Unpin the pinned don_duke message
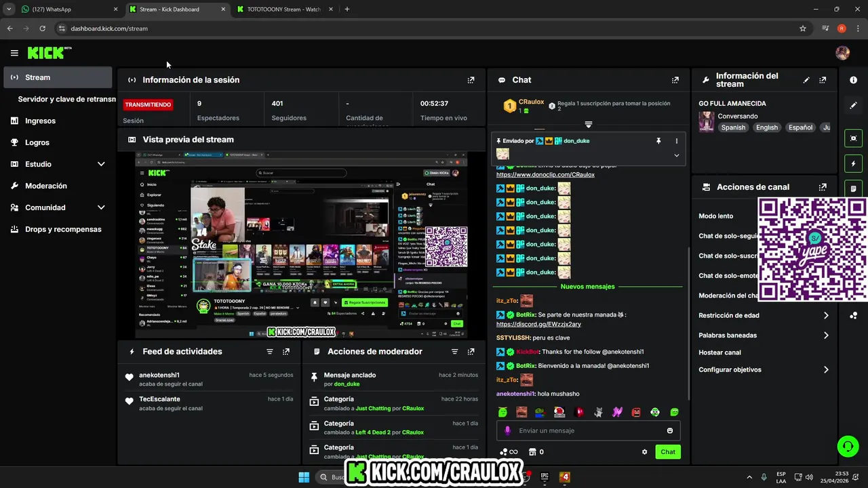This screenshot has width=868, height=488. (658, 141)
